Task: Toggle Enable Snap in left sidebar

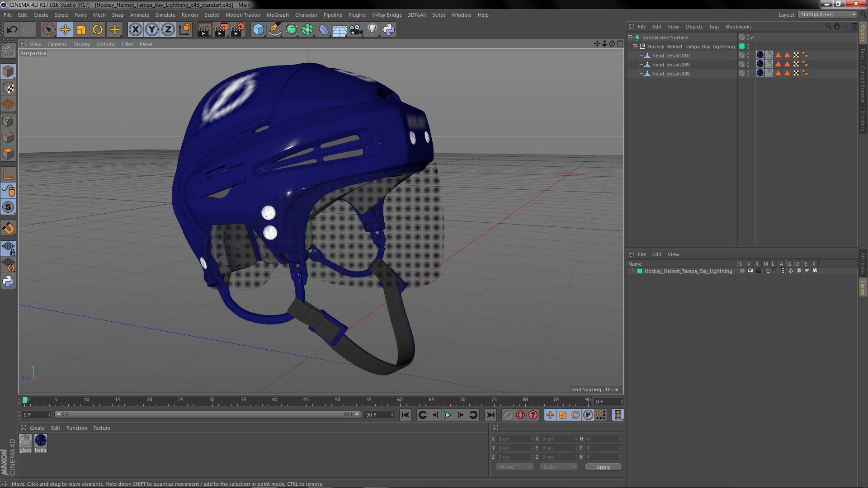Action: coord(8,207)
